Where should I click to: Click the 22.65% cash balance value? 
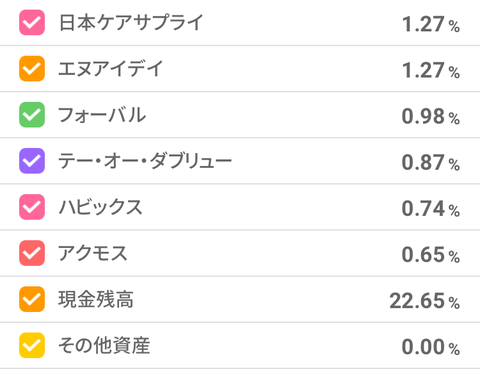tap(425, 301)
